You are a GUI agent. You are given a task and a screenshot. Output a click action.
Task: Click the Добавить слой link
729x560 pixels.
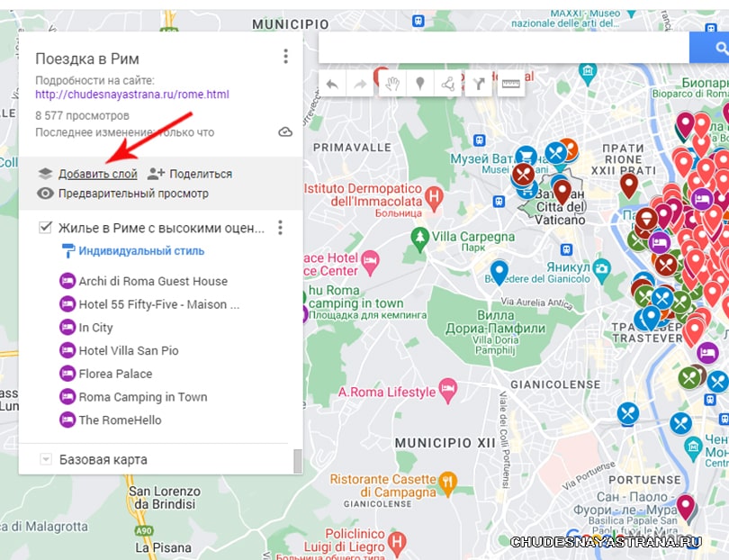[97, 174]
